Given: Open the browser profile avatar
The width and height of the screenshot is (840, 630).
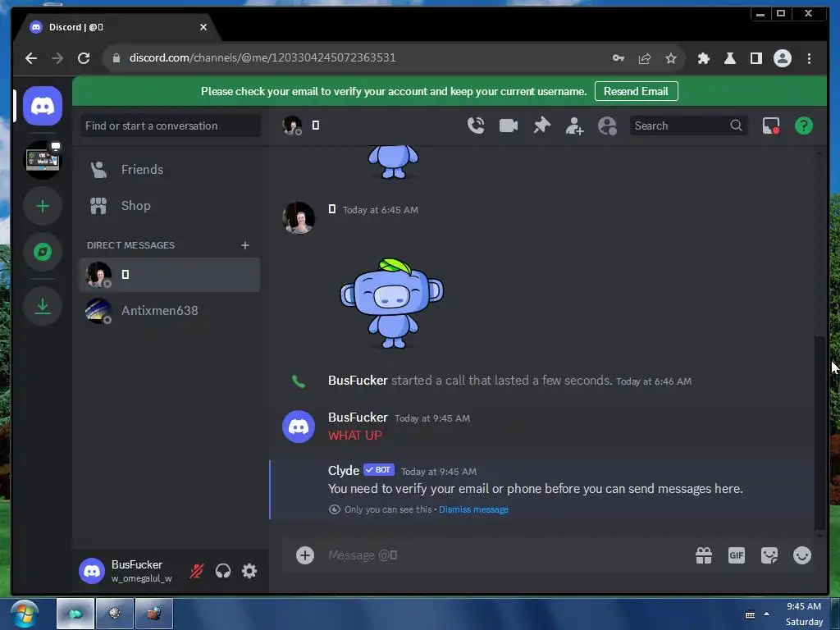Looking at the screenshot, I should (x=782, y=58).
